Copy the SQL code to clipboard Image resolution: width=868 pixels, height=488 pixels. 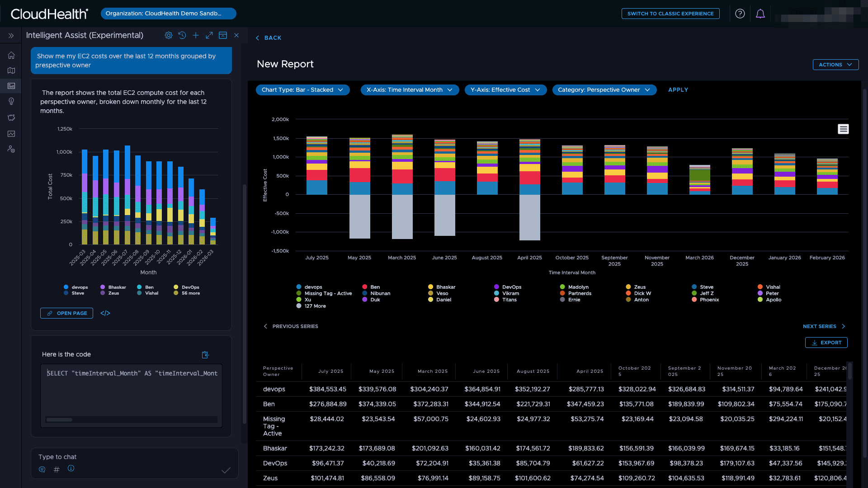tap(205, 355)
